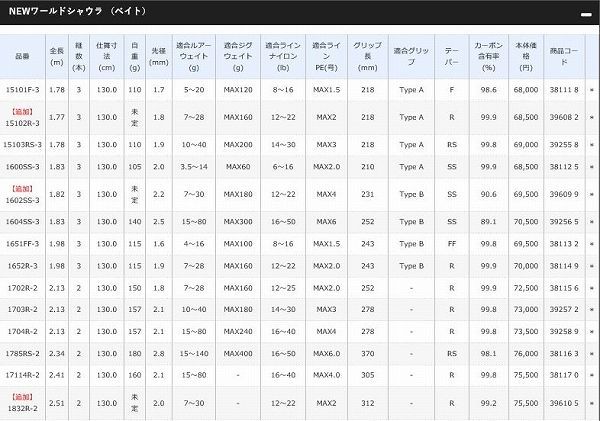Viewport: 600px width, 421px height.
Task: Select the 1704R-2 model name
Action: (x=24, y=332)
